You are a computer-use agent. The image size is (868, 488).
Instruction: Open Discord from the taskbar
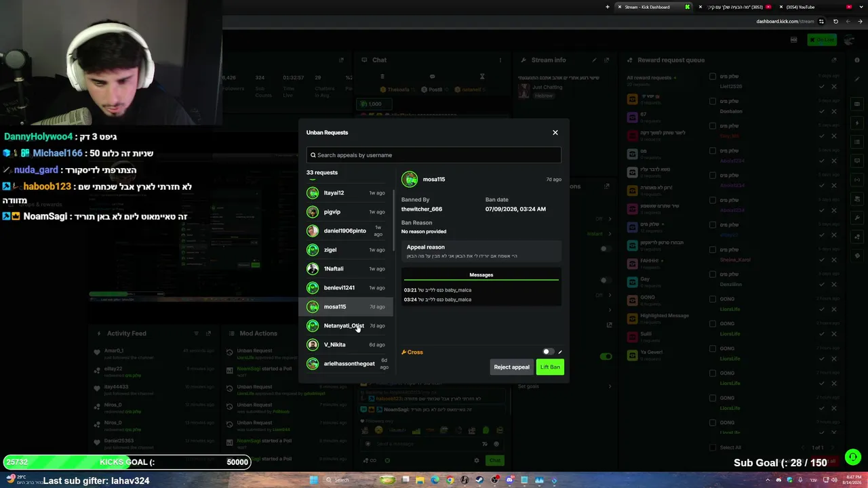click(509, 481)
